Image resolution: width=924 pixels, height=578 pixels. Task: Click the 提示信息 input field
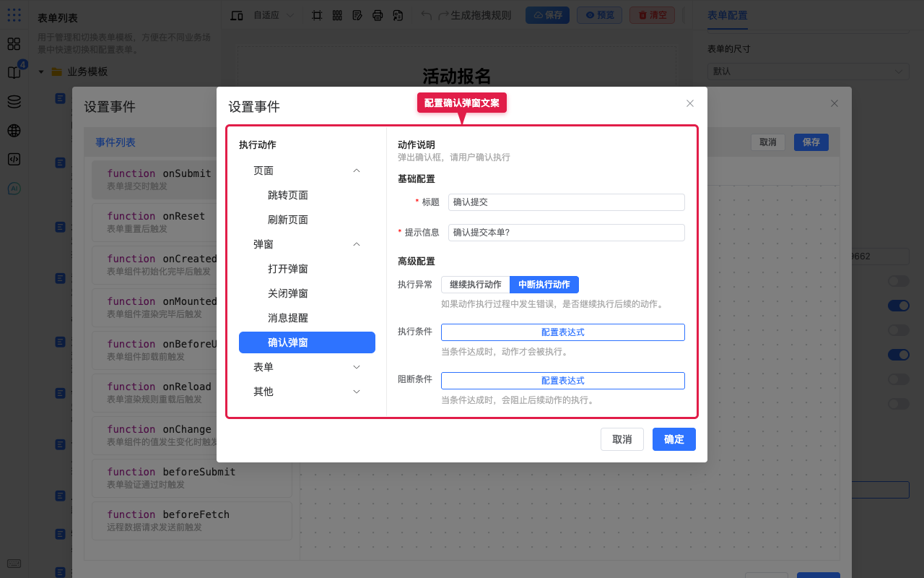(x=567, y=233)
